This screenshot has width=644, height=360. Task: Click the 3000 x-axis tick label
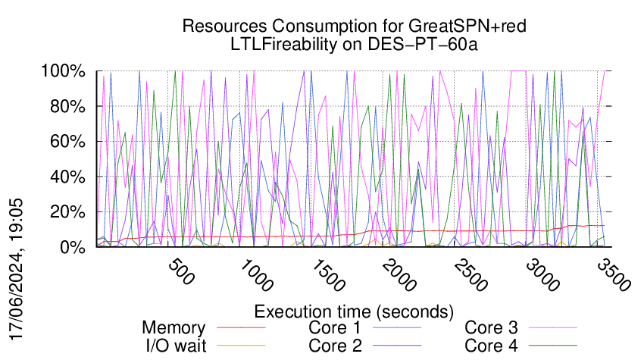542,275
